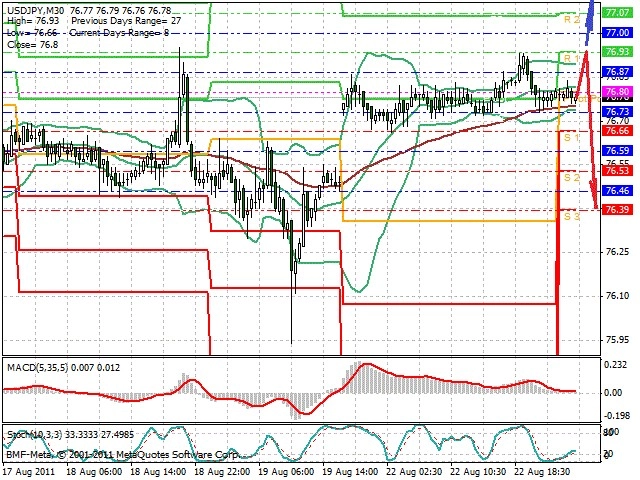Click the Close= 76.8 text
The image size is (640, 480).
[33, 44]
